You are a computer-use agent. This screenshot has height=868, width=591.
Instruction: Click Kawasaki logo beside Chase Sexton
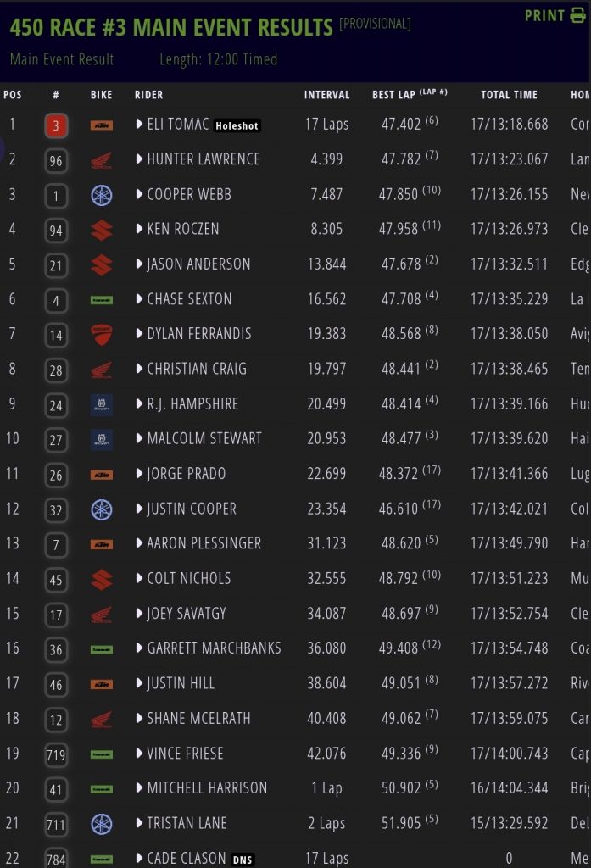(x=101, y=299)
